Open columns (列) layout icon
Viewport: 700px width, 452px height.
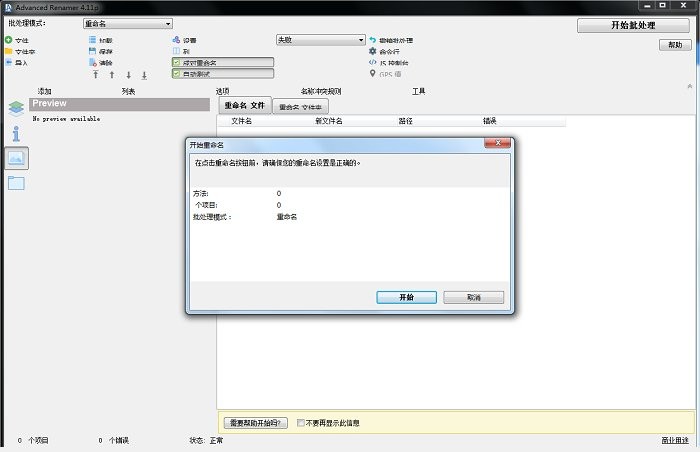point(176,51)
